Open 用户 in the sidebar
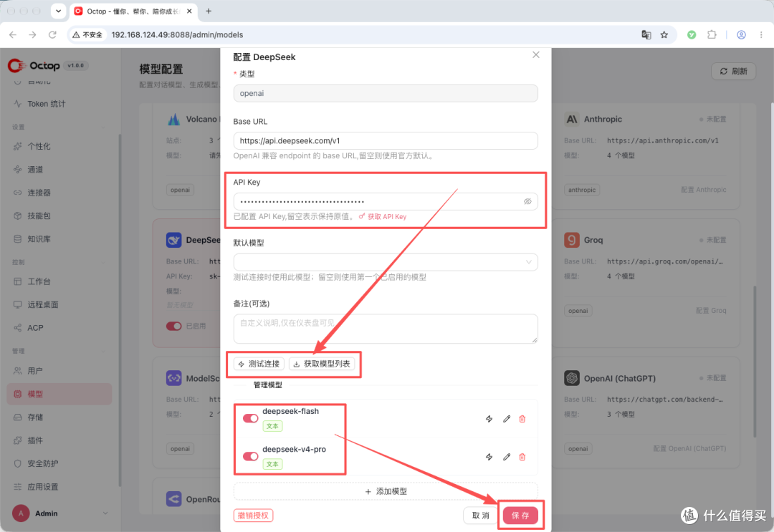 coord(59,371)
